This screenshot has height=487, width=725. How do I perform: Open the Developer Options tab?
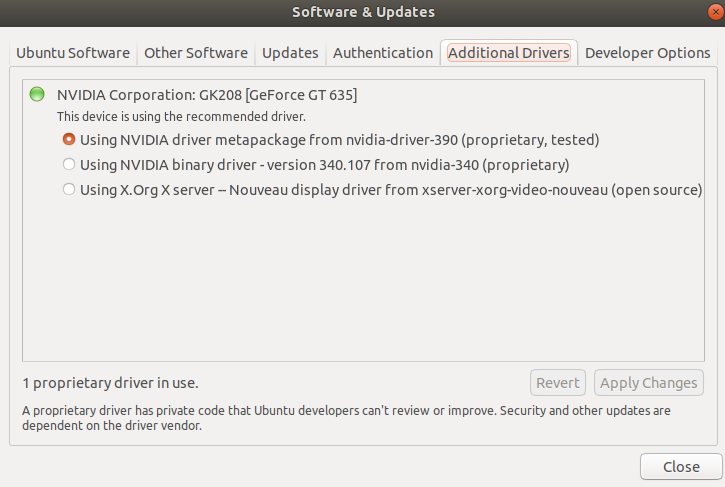click(647, 53)
